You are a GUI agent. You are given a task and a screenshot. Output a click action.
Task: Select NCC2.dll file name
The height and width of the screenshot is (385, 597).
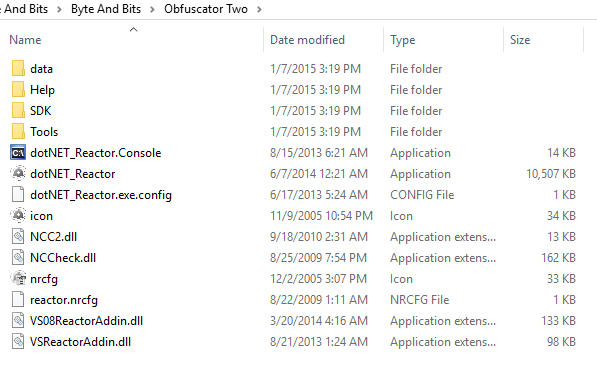point(54,237)
